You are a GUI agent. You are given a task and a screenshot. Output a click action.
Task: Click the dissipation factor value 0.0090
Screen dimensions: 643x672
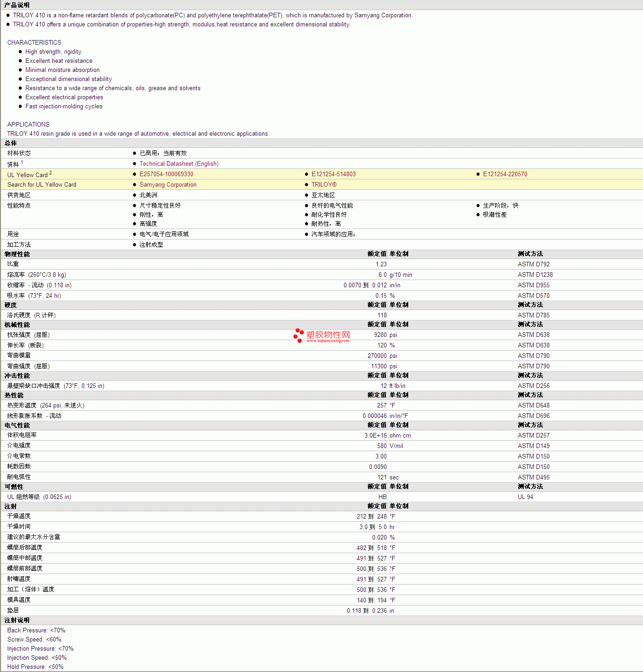[378, 467]
